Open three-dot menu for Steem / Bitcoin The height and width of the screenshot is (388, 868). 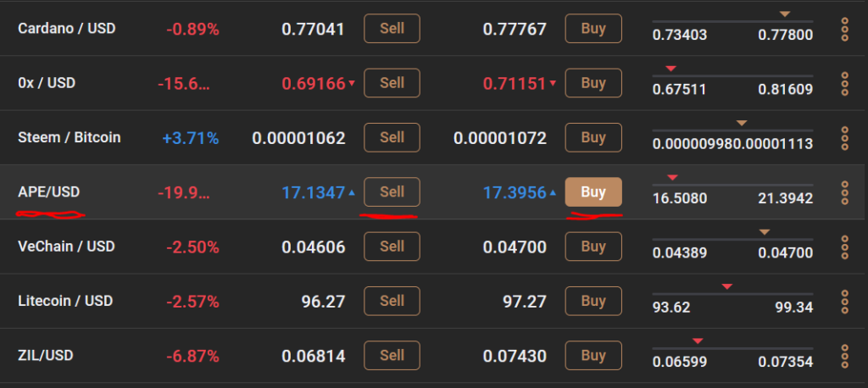tap(845, 138)
